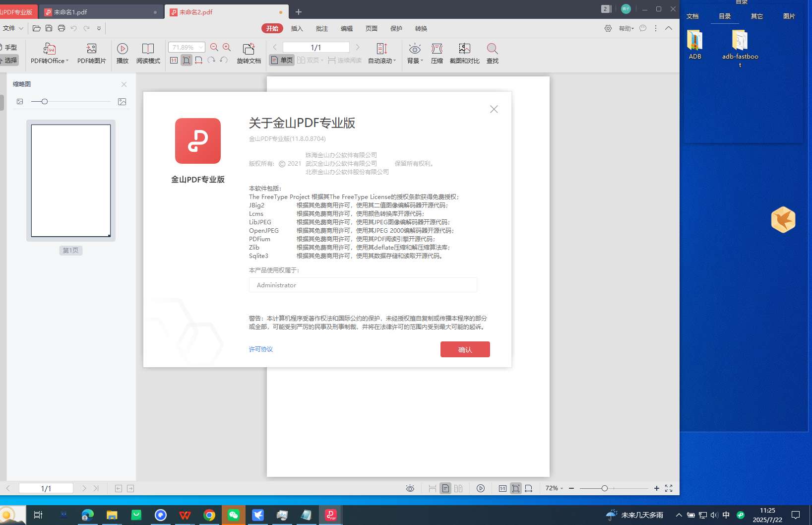Open the quick access customize dropdown arrow
Screen dimensions: 812x525
tap(99, 28)
